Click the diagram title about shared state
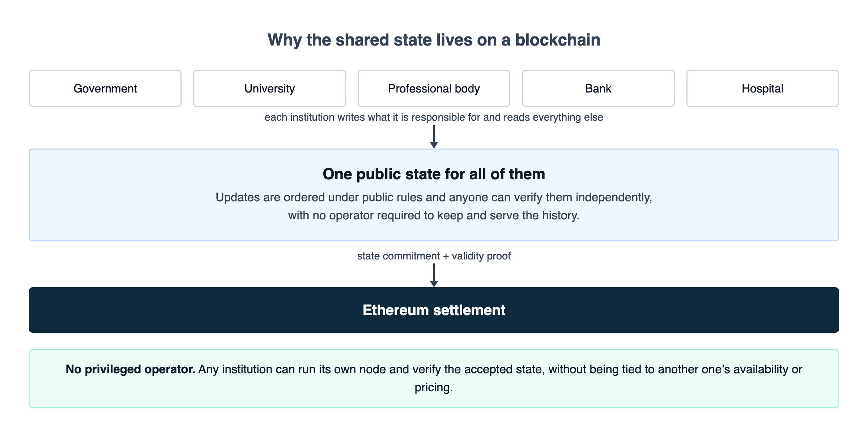Screen dimensions: 868x430 click(434, 40)
